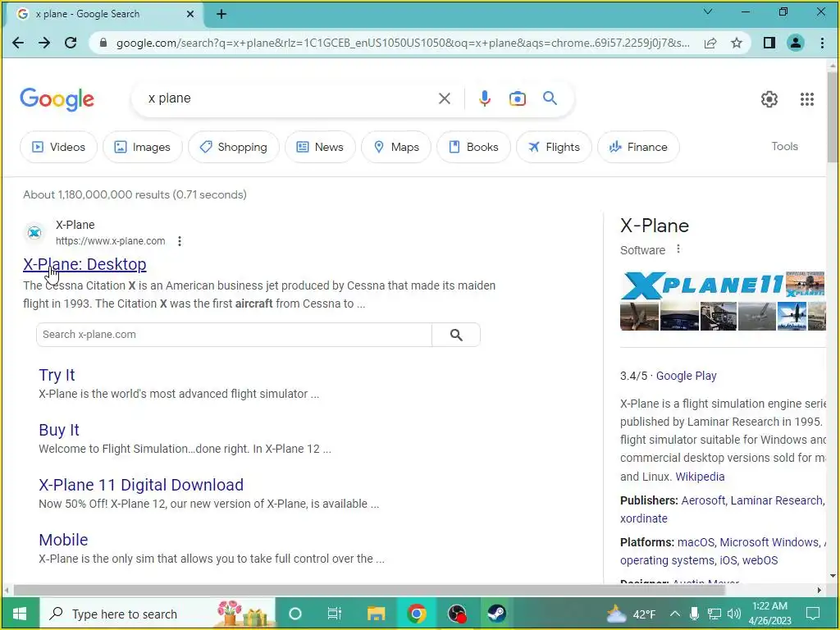Image resolution: width=840 pixels, height=630 pixels.
Task: Open Cortana from the taskbar
Action: click(x=295, y=614)
